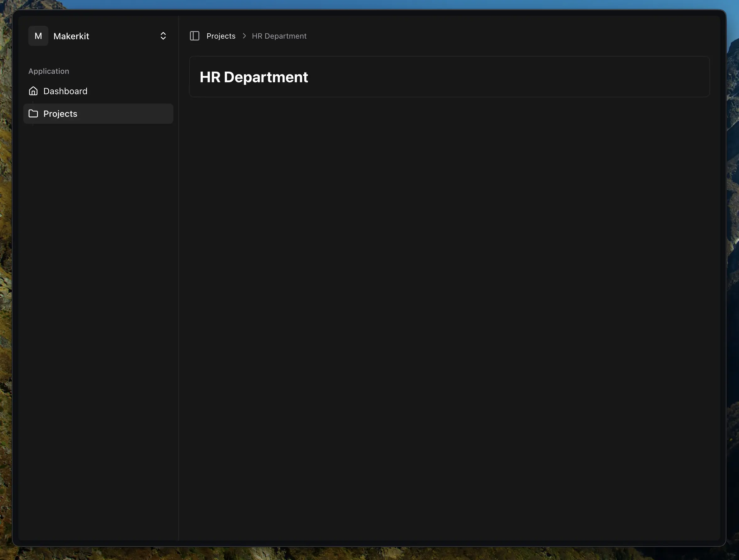
Task: Click blank space inside HR Department card
Action: 501,77
